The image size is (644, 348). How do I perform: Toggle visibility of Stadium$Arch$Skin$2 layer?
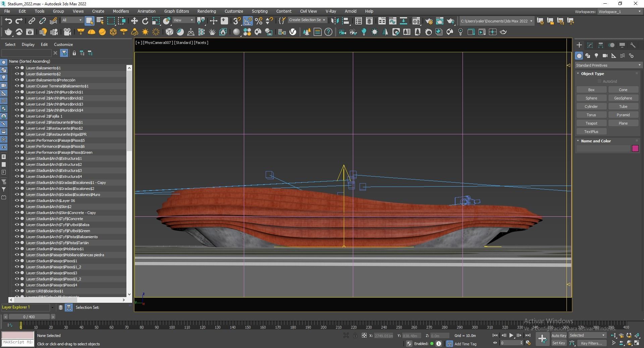point(17,207)
